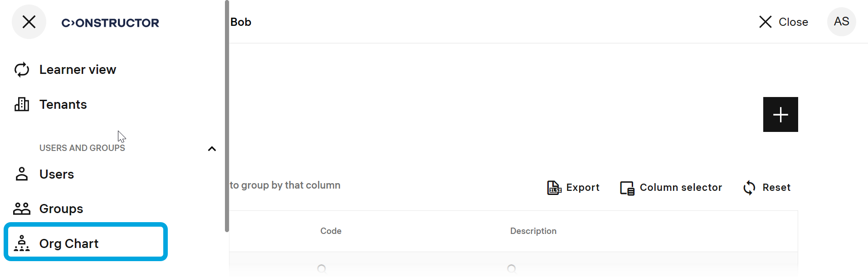Go to Groups in the sidebar
The image size is (868, 277).
tap(61, 209)
